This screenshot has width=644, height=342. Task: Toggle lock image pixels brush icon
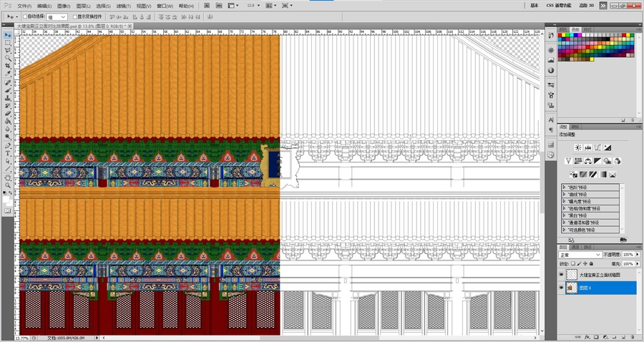(579, 264)
